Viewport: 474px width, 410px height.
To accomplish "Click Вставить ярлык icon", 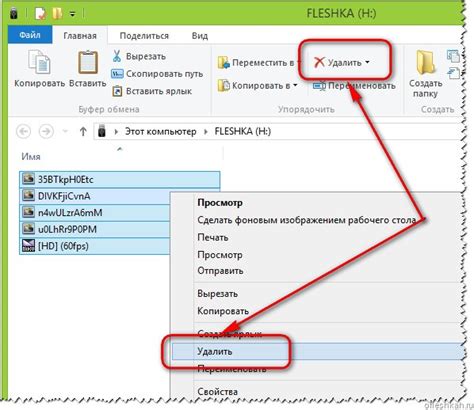I will point(117,91).
